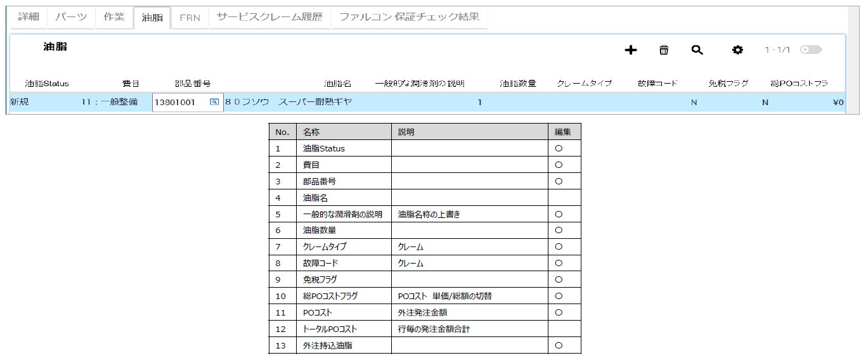Open ファルコン 保証チェック結果 tab

click(x=409, y=17)
